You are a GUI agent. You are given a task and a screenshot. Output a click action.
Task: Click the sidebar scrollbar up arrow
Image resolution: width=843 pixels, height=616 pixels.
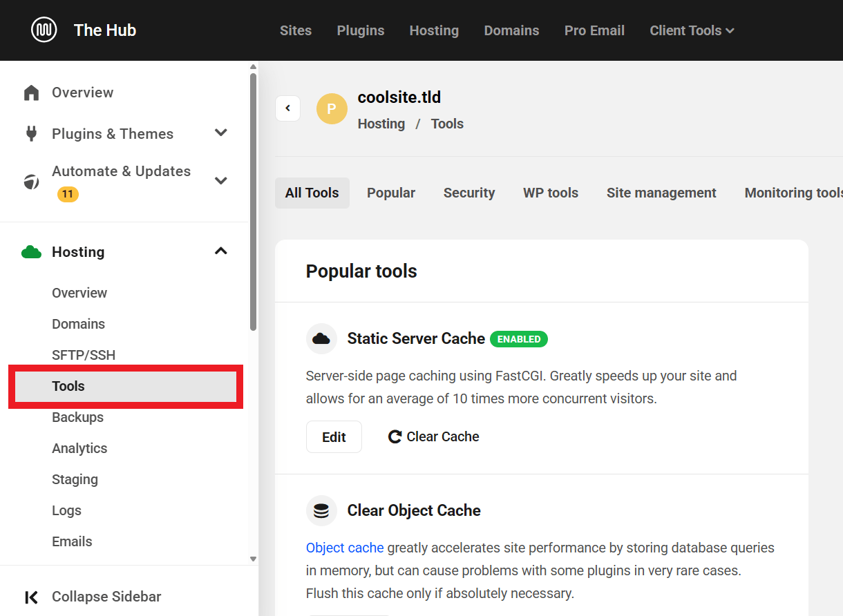[253, 67]
